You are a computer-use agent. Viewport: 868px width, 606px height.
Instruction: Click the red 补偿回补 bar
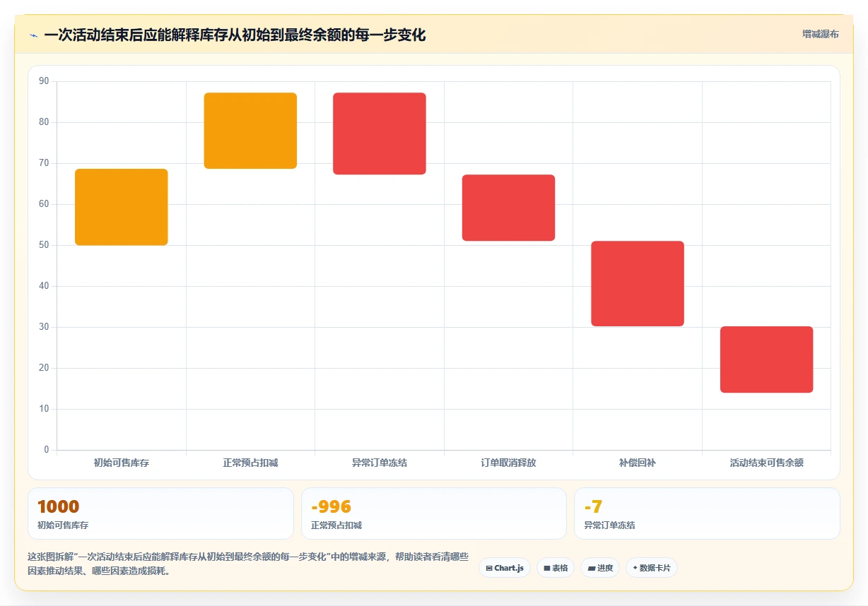coord(638,284)
